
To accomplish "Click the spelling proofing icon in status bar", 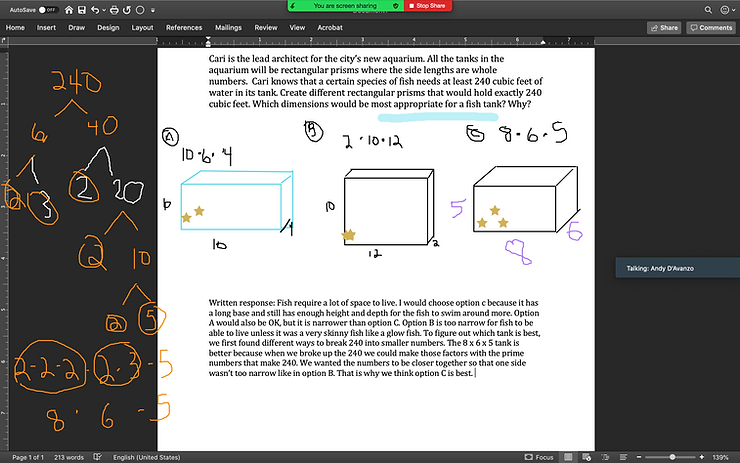I will pos(99,457).
